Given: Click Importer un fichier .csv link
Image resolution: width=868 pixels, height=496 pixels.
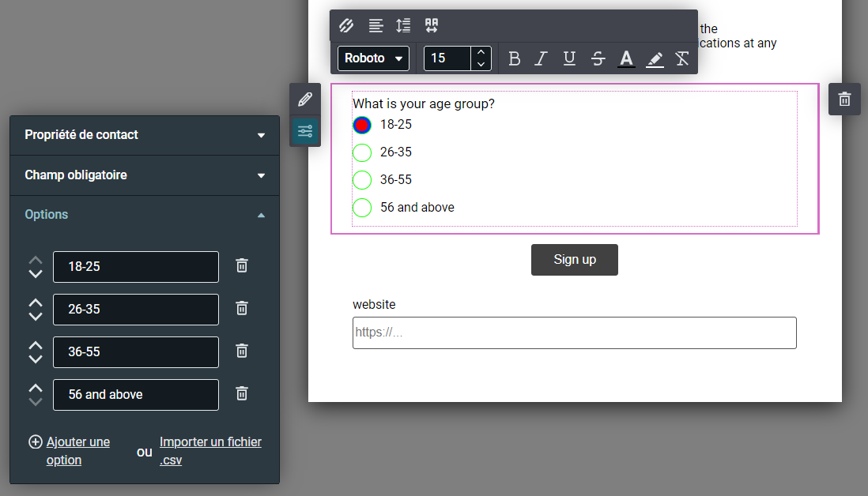Looking at the screenshot, I should (x=210, y=451).
